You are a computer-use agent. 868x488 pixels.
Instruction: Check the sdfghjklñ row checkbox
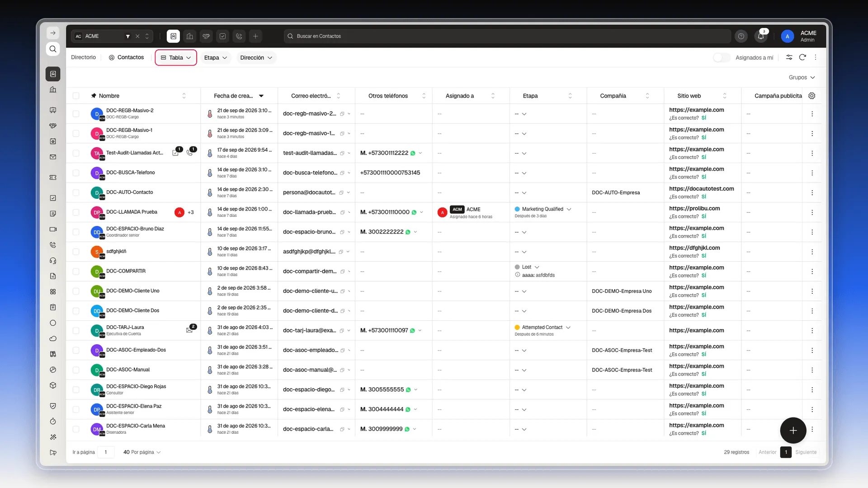(x=76, y=252)
